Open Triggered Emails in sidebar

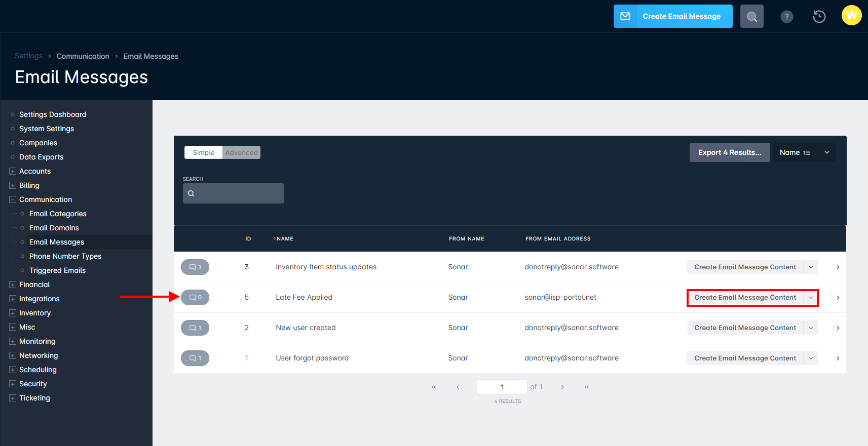tap(57, 270)
